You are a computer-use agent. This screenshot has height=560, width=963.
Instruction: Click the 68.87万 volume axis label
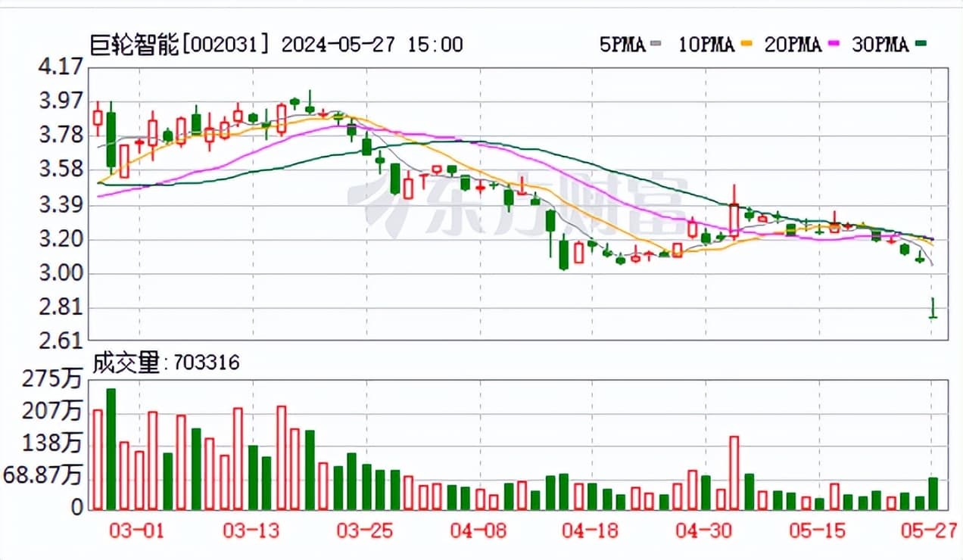pos(42,476)
